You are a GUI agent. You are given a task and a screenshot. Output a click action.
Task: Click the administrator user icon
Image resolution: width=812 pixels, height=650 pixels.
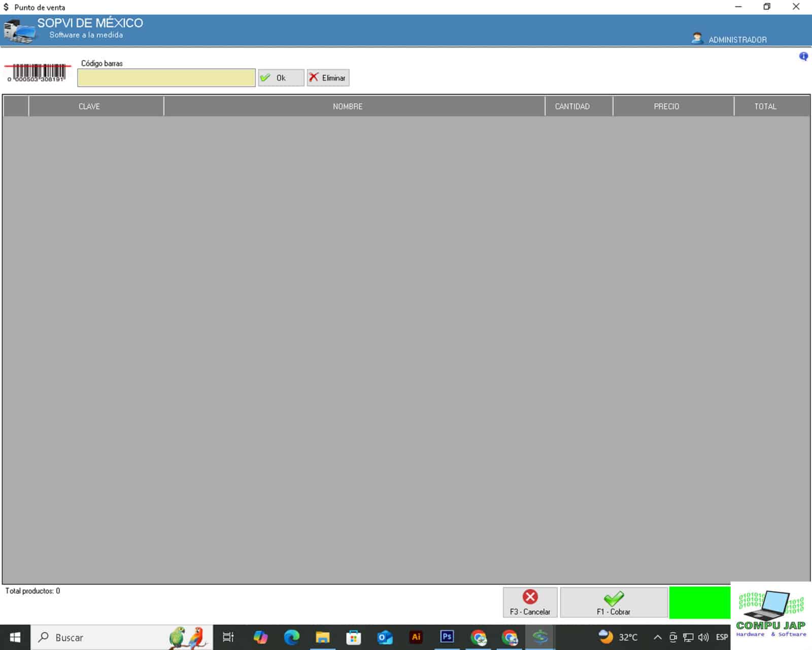pyautogui.click(x=697, y=38)
